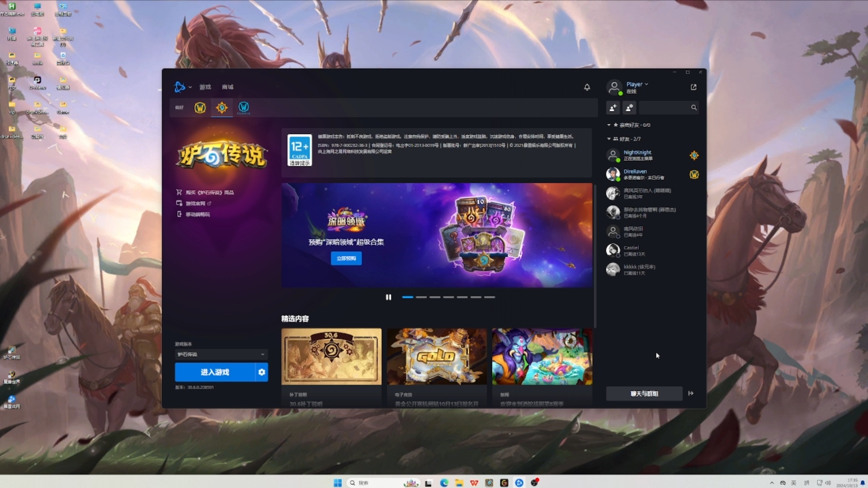Viewport: 868px width, 488px height.
Task: Open the 聊天与群组 chat and groups button
Action: pyautogui.click(x=644, y=394)
